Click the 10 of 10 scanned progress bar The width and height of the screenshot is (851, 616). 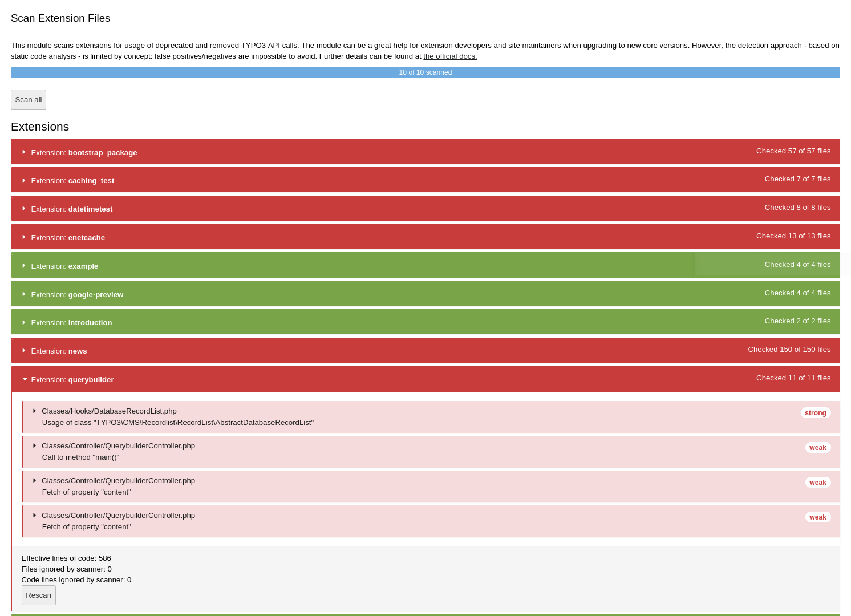(425, 72)
